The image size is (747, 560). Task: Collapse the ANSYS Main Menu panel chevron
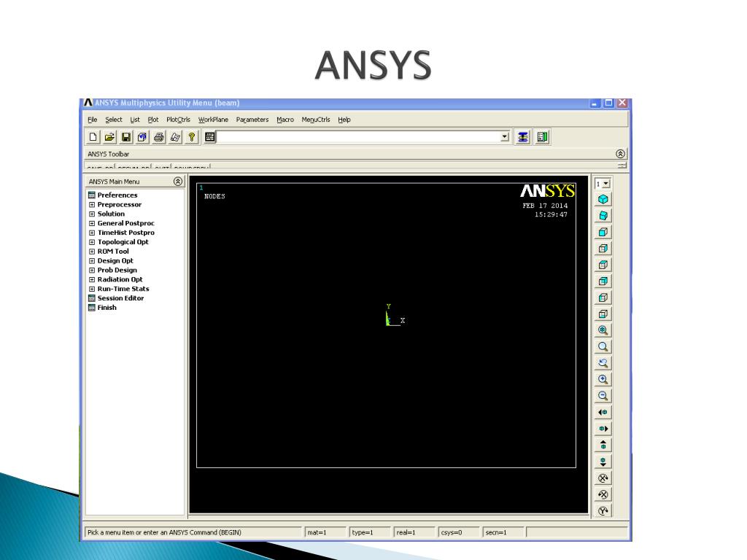click(x=178, y=182)
